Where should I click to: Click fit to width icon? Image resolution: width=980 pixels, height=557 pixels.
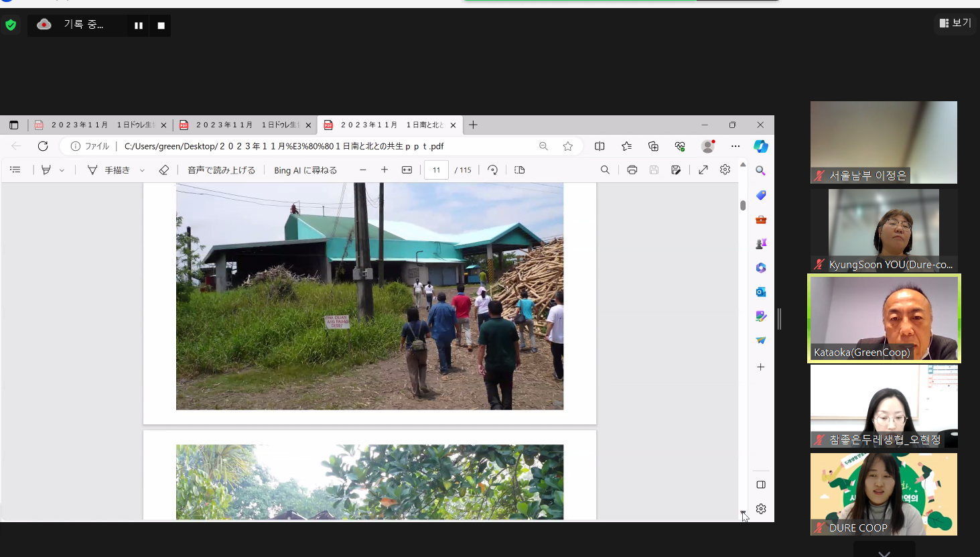coord(407,170)
